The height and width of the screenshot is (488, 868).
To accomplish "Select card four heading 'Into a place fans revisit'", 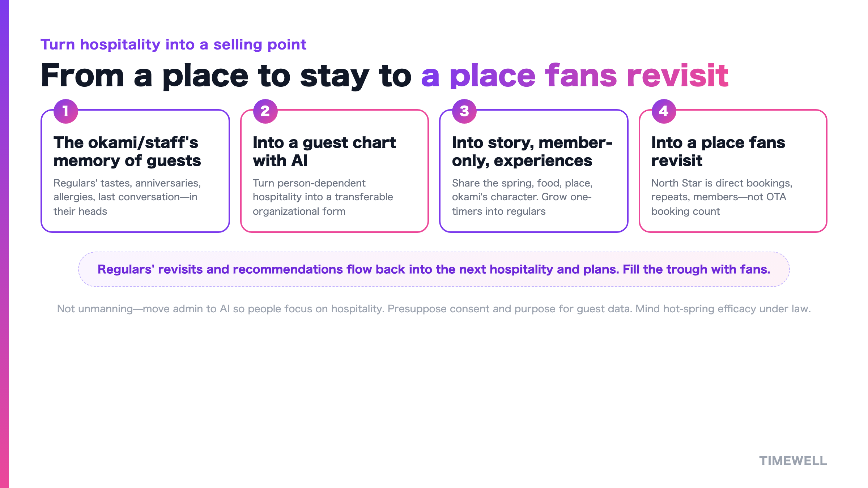I will click(x=718, y=151).
